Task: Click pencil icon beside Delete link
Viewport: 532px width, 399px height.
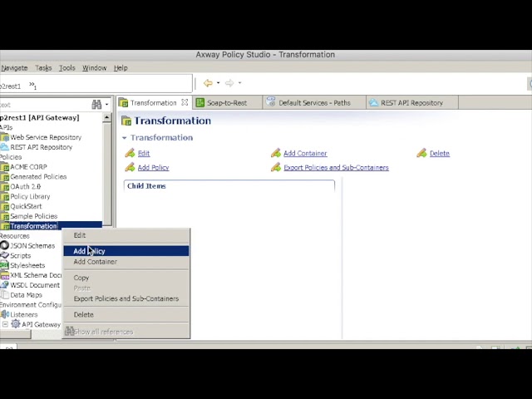Action: click(x=421, y=153)
